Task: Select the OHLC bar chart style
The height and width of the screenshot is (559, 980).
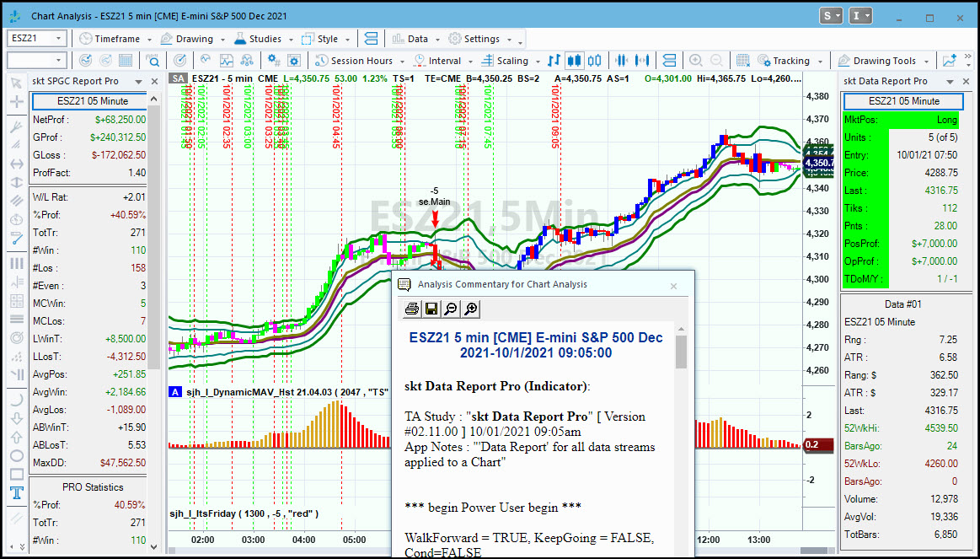Action: tap(554, 61)
